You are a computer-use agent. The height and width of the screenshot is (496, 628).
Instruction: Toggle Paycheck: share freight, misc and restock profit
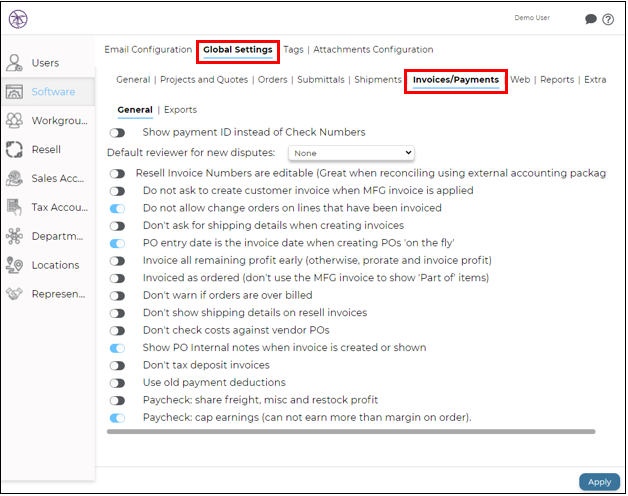click(117, 400)
